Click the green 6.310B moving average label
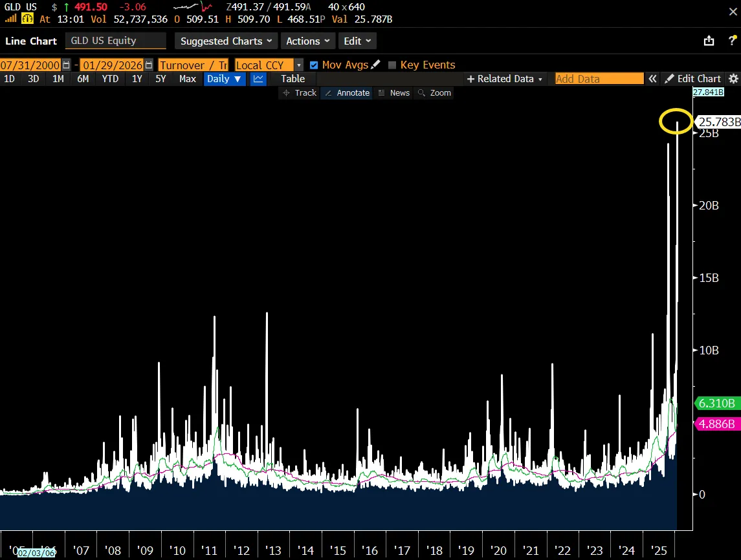741x560 pixels. pyautogui.click(x=717, y=404)
